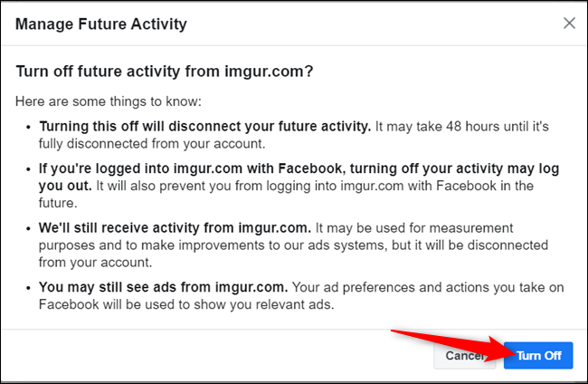
Task: Close the Manage Future Activity dialog
Action: [569, 23]
